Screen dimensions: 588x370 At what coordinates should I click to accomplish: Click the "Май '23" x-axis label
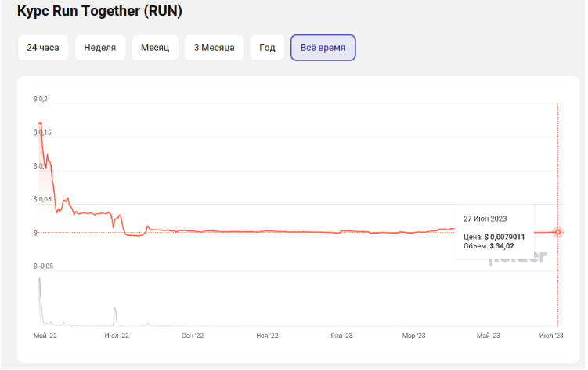click(488, 336)
